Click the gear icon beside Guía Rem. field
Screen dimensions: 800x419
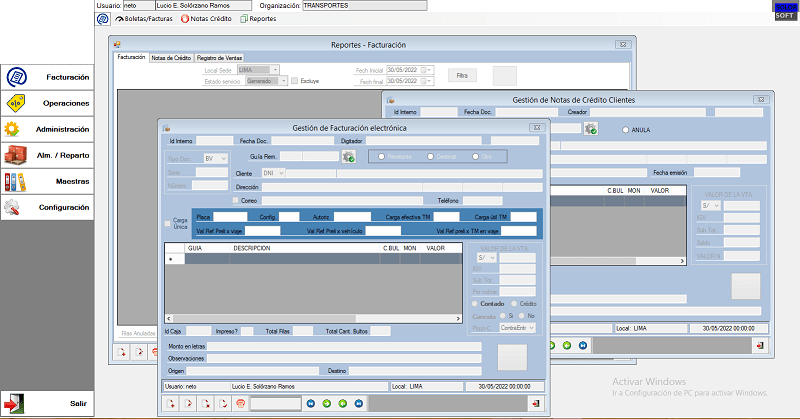pyautogui.click(x=349, y=157)
